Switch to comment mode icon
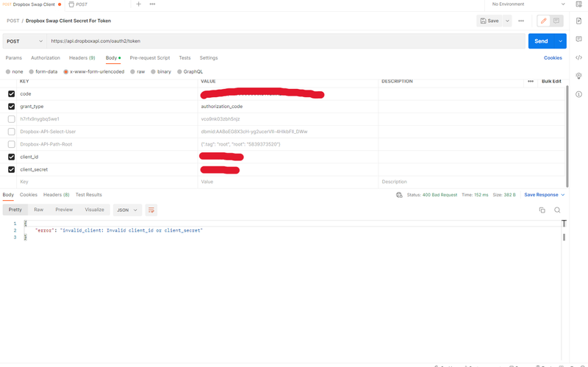The width and height of the screenshot is (588, 367). [556, 21]
